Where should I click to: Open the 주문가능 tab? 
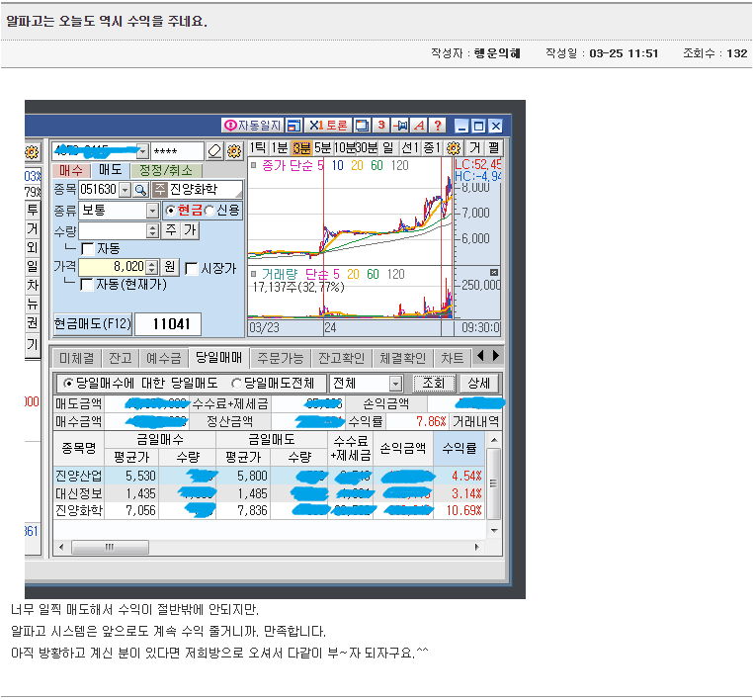tap(280, 358)
